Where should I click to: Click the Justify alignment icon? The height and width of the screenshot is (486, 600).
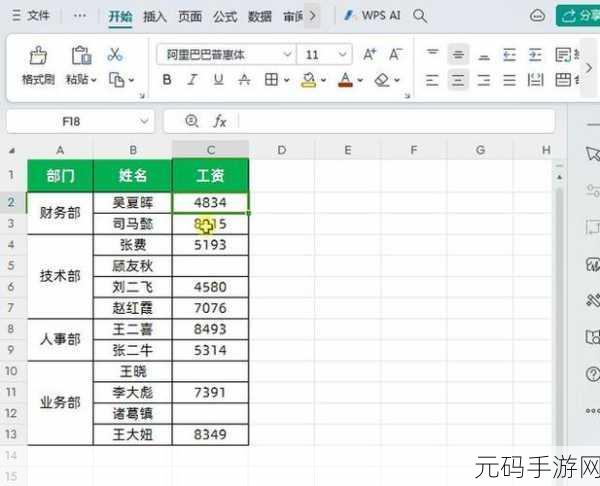point(509,80)
